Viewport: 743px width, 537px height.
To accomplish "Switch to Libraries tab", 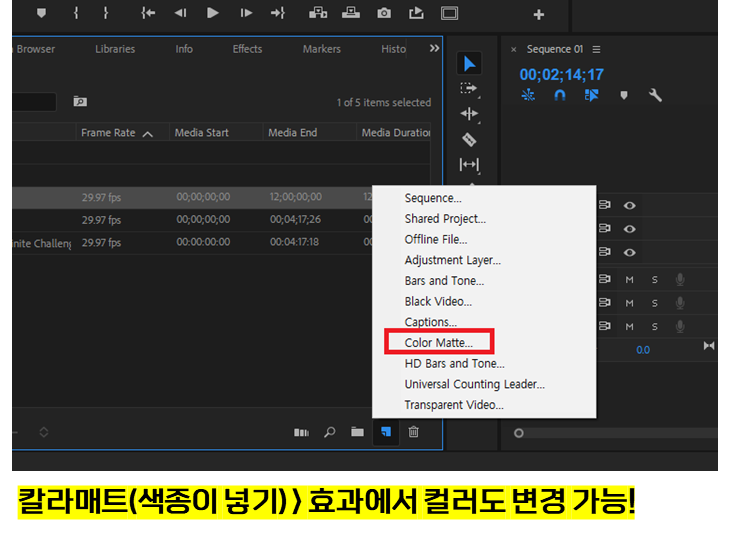I will (x=115, y=49).
